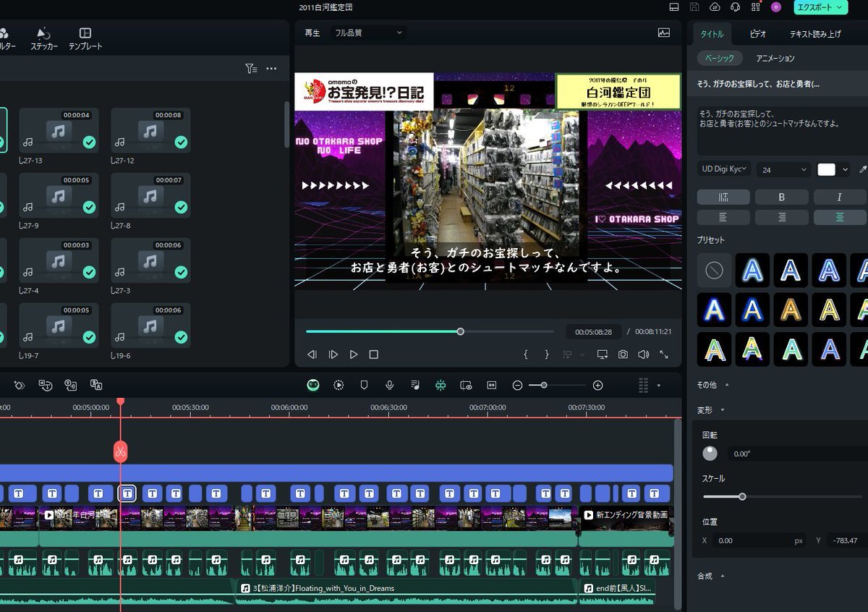Pick text color with the eyedropper
The image size is (868, 612).
point(862,169)
